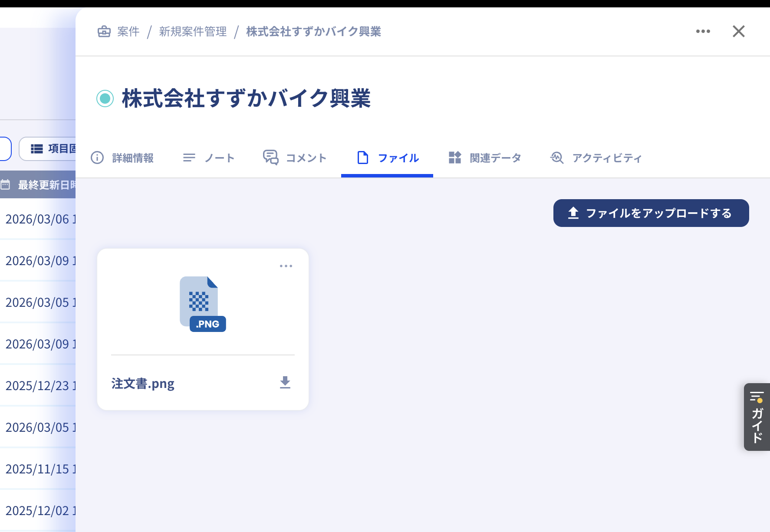Open the 関連データ blocks icon
The width and height of the screenshot is (770, 532).
pos(454,158)
